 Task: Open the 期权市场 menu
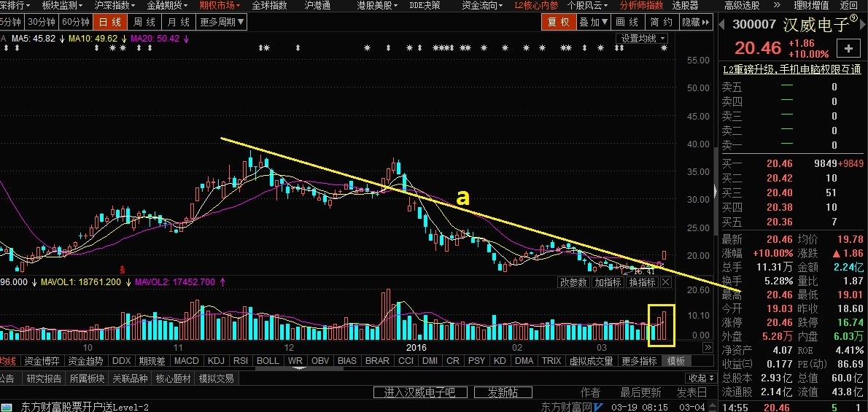click(x=220, y=6)
